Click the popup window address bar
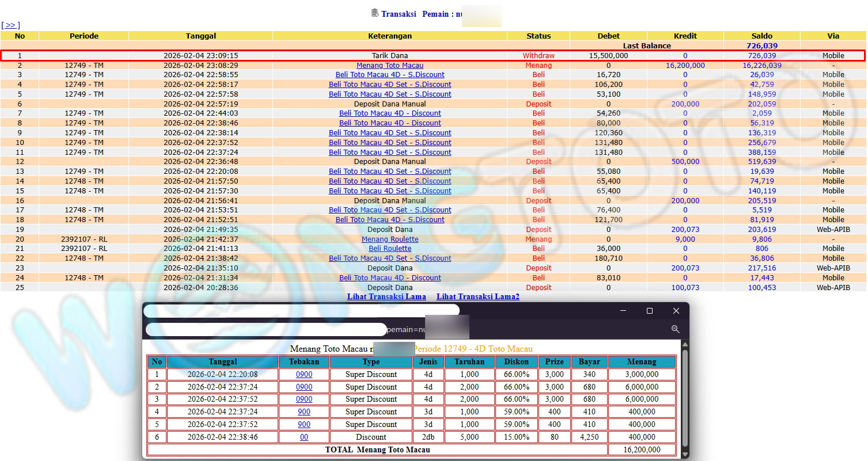 coord(265,329)
